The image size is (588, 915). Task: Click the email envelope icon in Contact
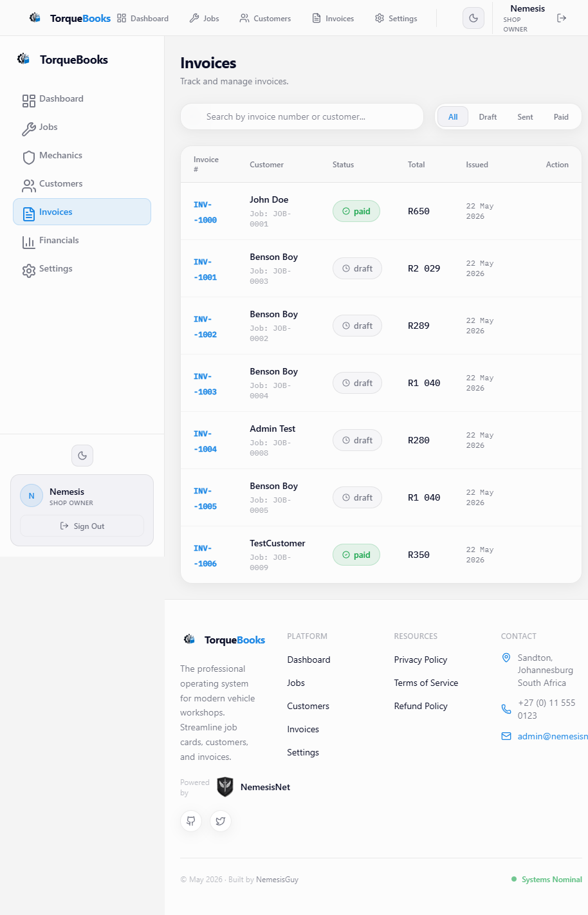(506, 736)
